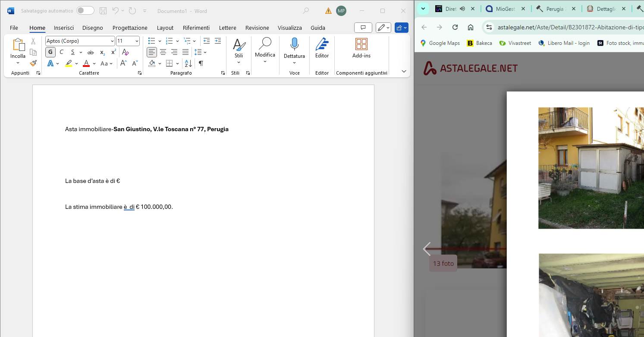Sort text with the A-Z icon
This screenshot has height=337, width=644.
[x=188, y=63]
